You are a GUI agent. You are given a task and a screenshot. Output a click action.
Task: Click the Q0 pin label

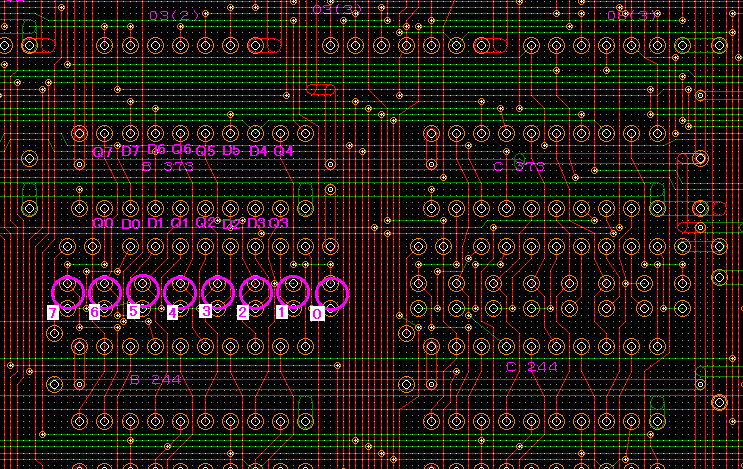pos(103,223)
